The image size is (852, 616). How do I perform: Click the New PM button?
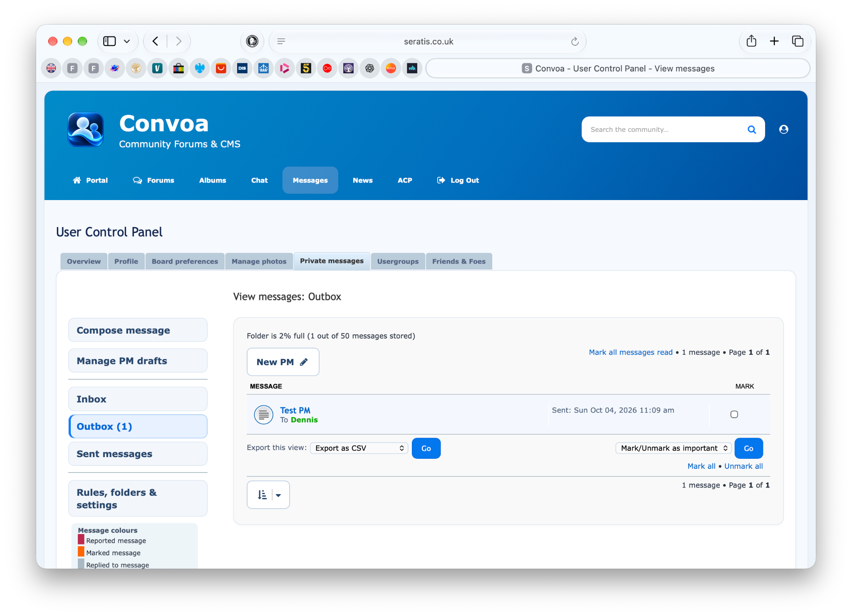283,362
